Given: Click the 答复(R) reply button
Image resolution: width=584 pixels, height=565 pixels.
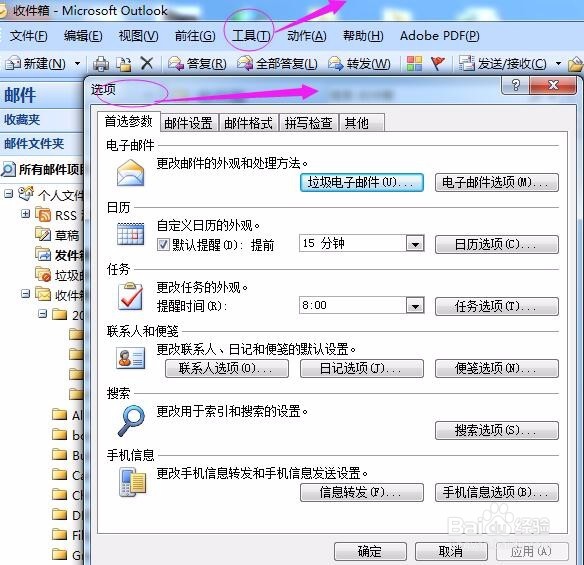Looking at the screenshot, I should click(197, 64).
